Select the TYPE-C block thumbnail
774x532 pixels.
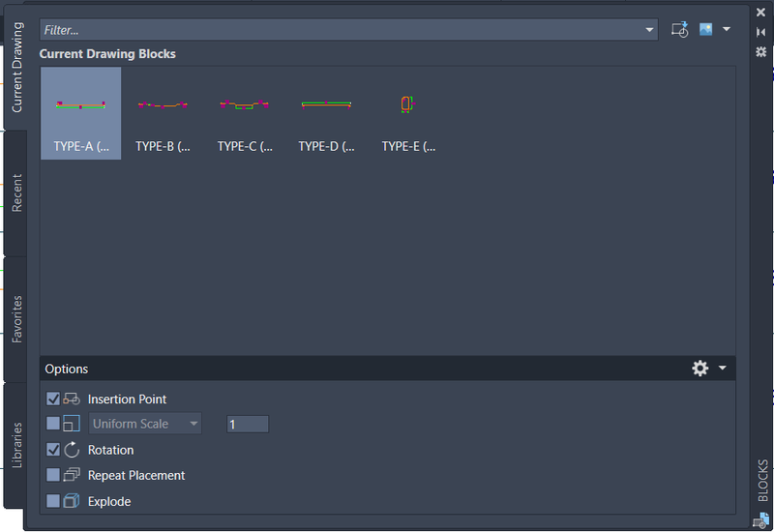point(245,113)
